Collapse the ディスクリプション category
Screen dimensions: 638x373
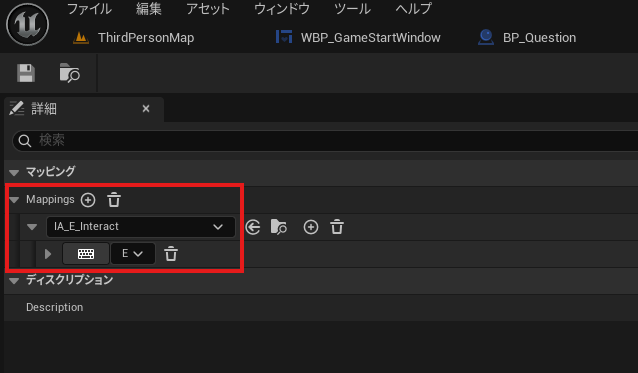coord(14,281)
